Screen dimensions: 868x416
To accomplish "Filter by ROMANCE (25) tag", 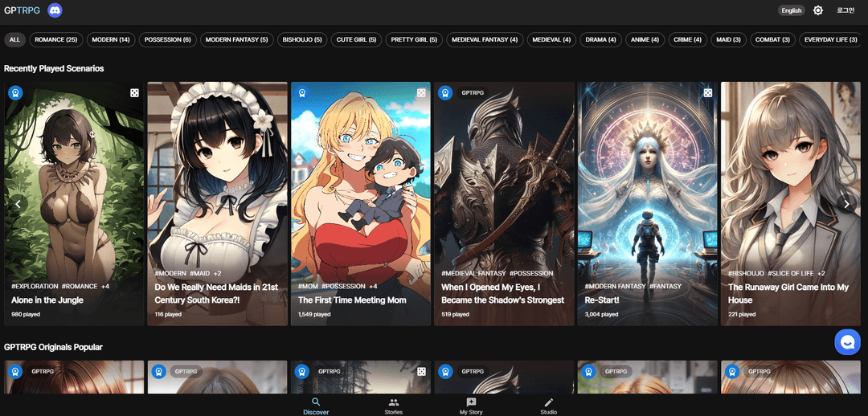I will (x=56, y=40).
